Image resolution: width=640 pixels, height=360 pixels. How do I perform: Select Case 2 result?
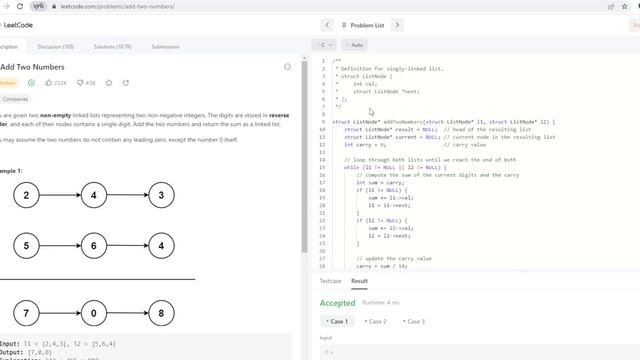376,321
